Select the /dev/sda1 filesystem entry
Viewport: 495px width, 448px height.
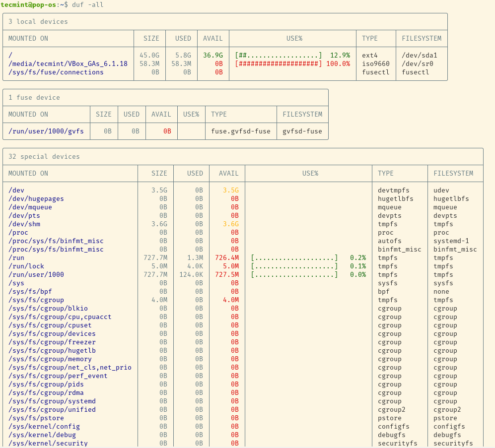(420, 55)
